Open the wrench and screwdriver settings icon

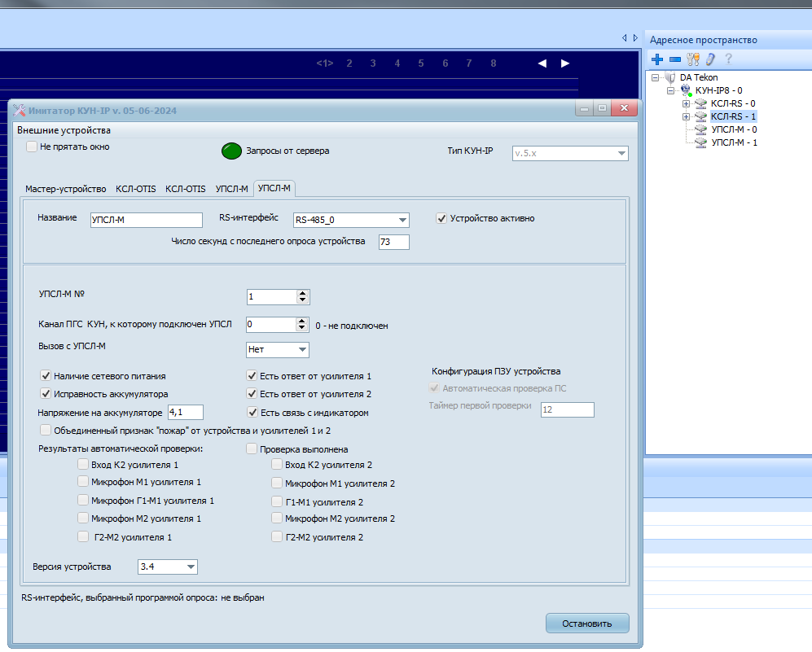pyautogui.click(x=693, y=59)
